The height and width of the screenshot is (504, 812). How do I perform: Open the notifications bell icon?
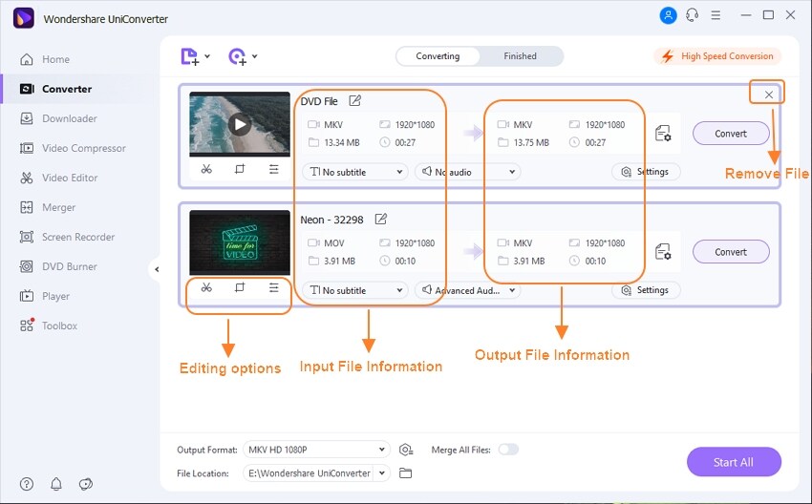[x=56, y=484]
